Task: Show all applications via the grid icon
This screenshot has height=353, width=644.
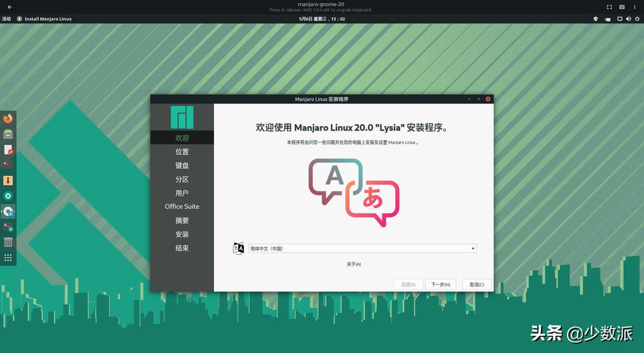Action: 7,257
